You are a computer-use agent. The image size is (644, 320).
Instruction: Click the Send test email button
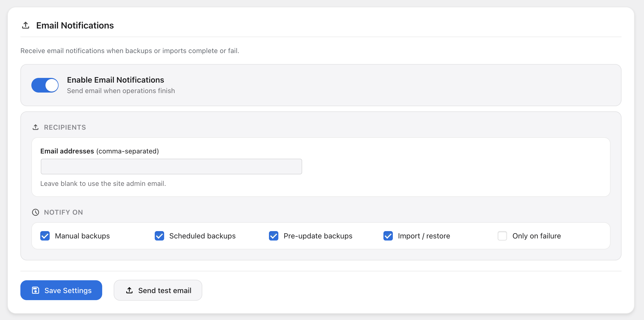click(x=158, y=290)
